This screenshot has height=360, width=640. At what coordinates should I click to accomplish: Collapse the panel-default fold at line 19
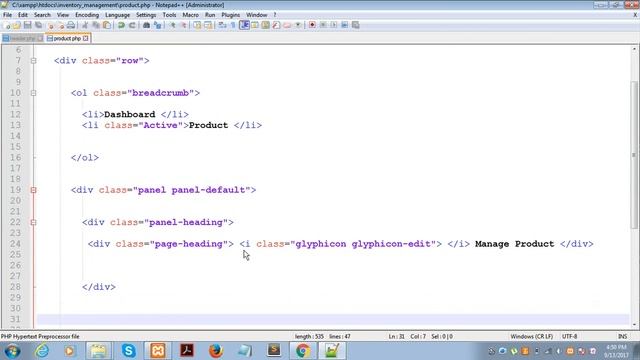coord(33,190)
